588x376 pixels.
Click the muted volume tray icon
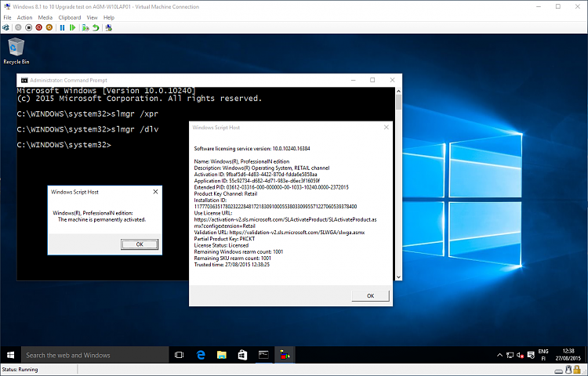coord(520,355)
